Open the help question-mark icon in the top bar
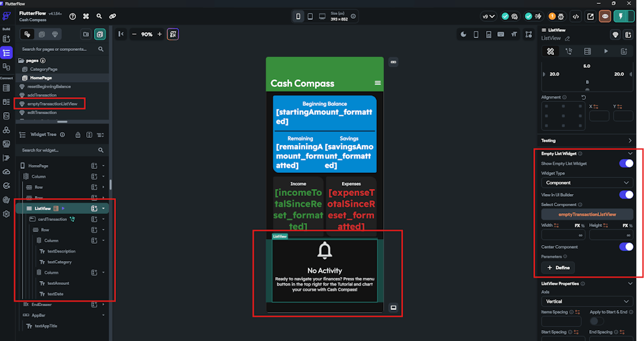This screenshot has height=341, width=644. coord(73,17)
